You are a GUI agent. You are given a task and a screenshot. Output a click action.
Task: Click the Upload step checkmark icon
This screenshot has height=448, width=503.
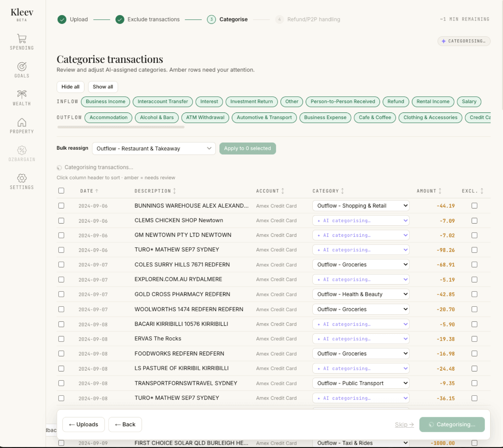62,20
